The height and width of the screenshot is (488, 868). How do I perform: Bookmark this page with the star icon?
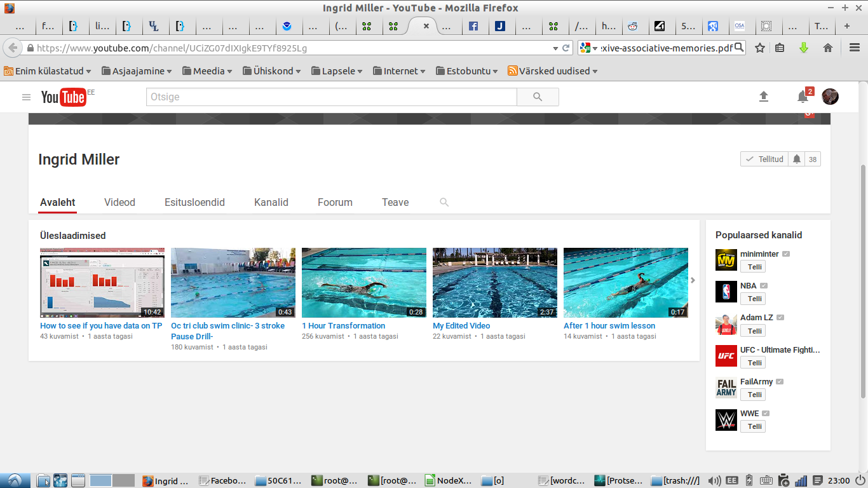(x=759, y=48)
